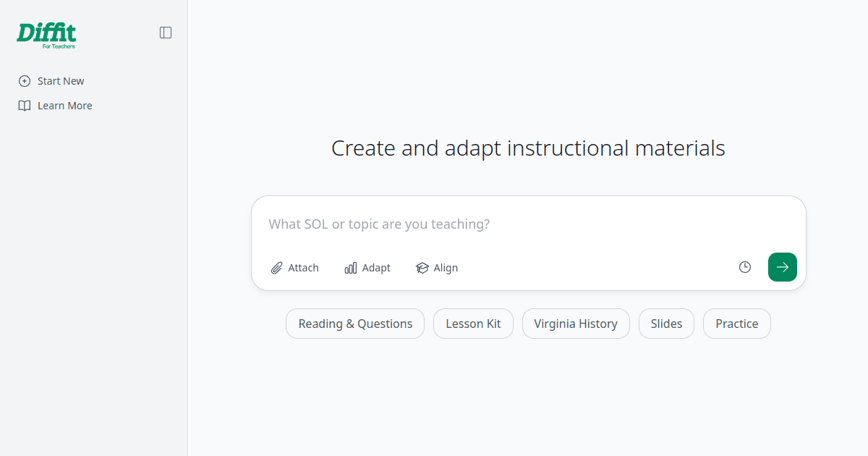Image resolution: width=868 pixels, height=456 pixels.
Task: Click the Diffit For Teachers logo
Action: pyautogui.click(x=46, y=35)
